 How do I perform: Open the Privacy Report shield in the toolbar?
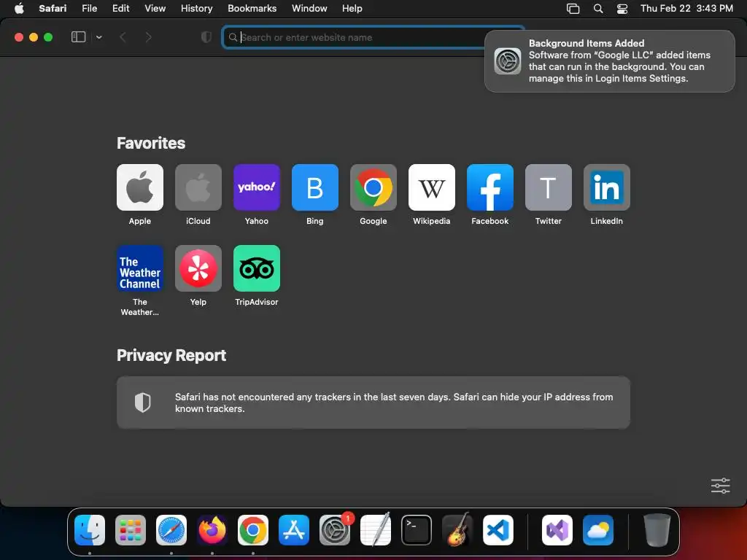[x=206, y=37]
